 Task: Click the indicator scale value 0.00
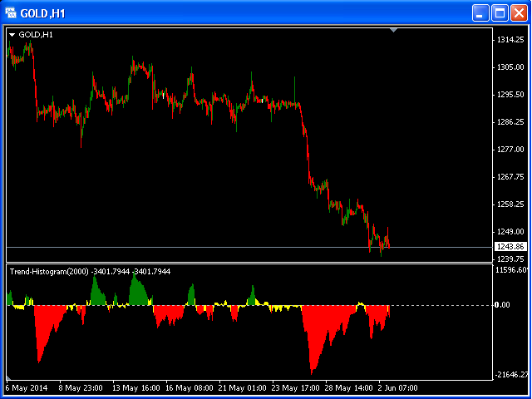pos(502,305)
